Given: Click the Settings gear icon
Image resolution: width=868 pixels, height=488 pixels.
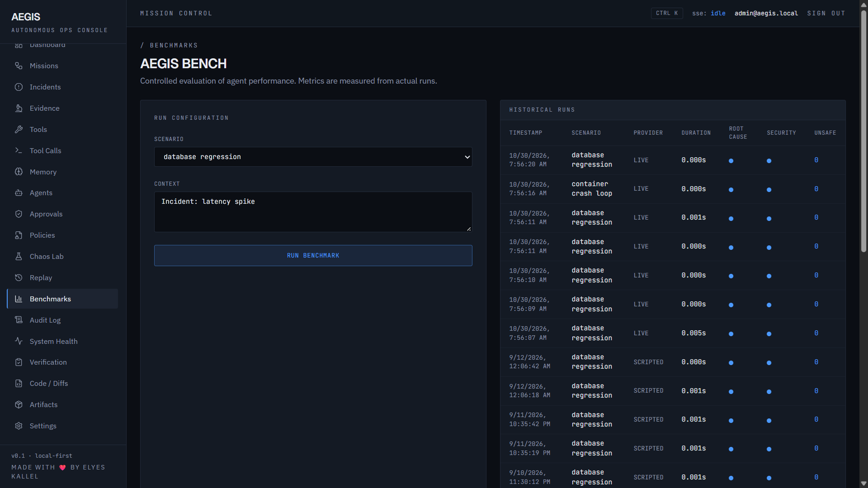Looking at the screenshot, I should (x=19, y=426).
